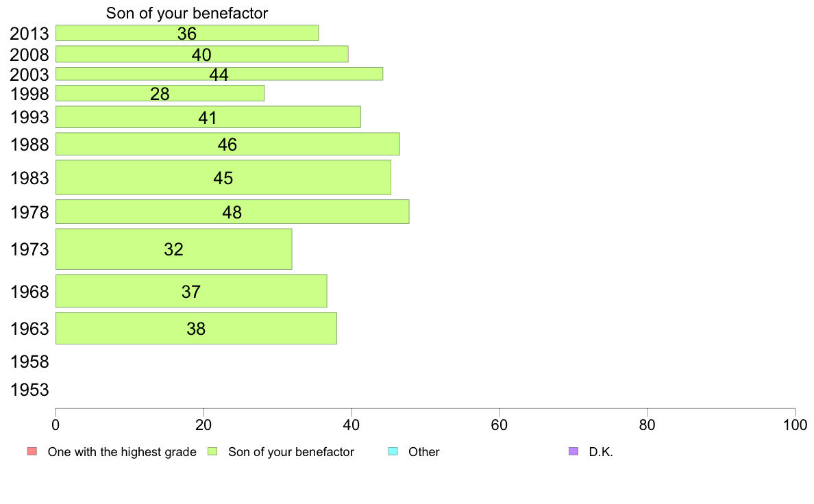Click the 1953 year label
The width and height of the screenshot is (814, 504).
[x=29, y=390]
